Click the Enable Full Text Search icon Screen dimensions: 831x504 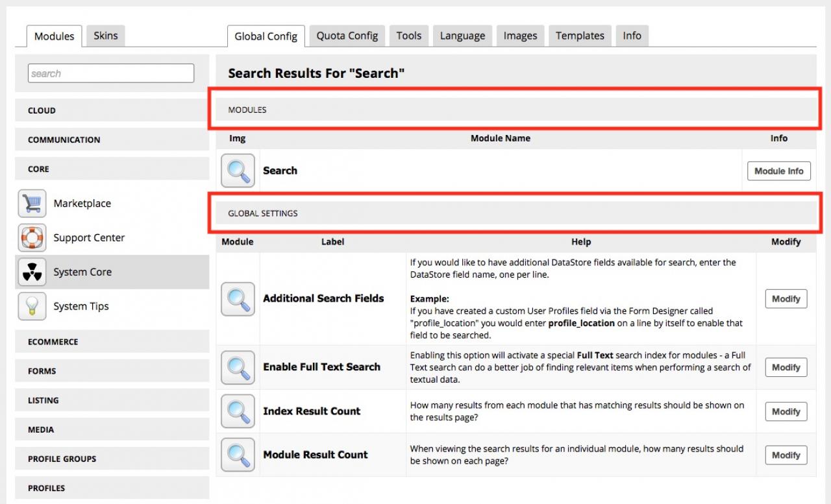[238, 367]
